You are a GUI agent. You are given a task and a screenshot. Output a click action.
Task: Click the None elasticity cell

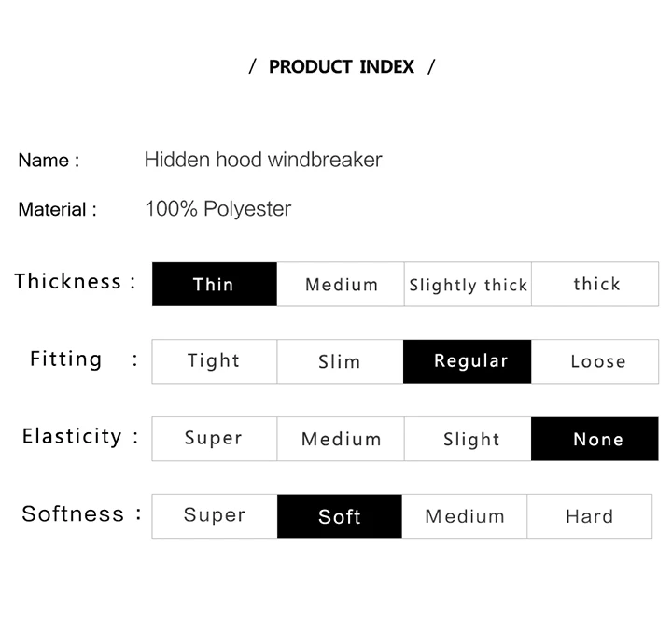595,439
